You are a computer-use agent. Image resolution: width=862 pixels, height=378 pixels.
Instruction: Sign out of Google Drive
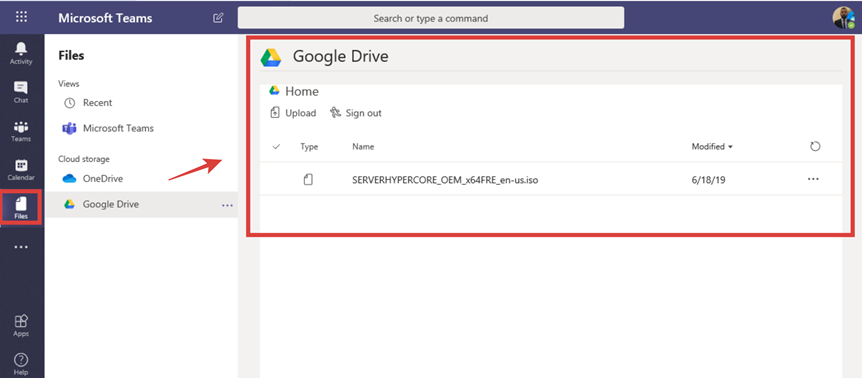click(356, 113)
